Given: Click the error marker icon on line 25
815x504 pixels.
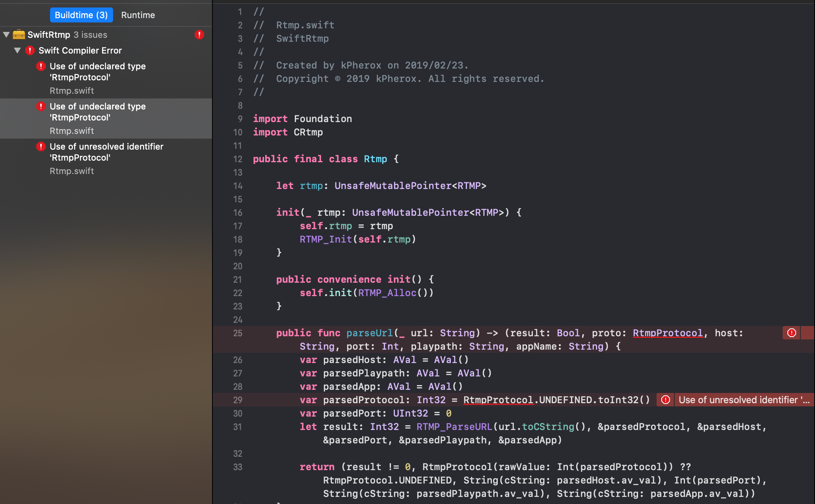Looking at the screenshot, I should pyautogui.click(x=792, y=333).
